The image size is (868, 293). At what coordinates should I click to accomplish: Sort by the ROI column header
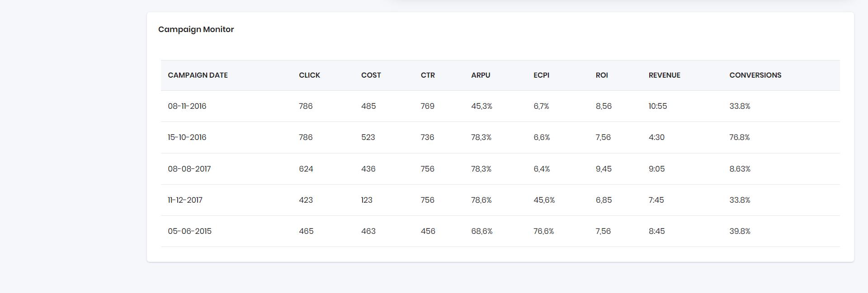pyautogui.click(x=602, y=75)
